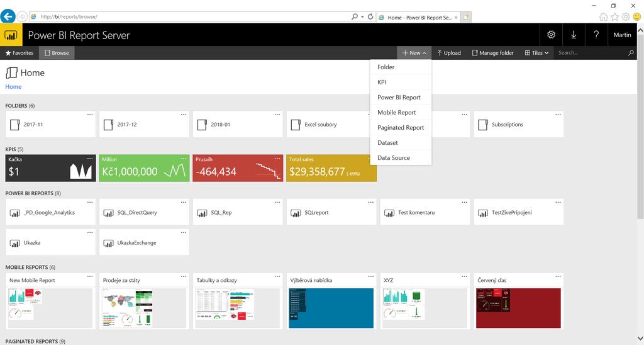Open Výběrová nabídka report thumbnail
The image size is (644, 345).
point(331,308)
